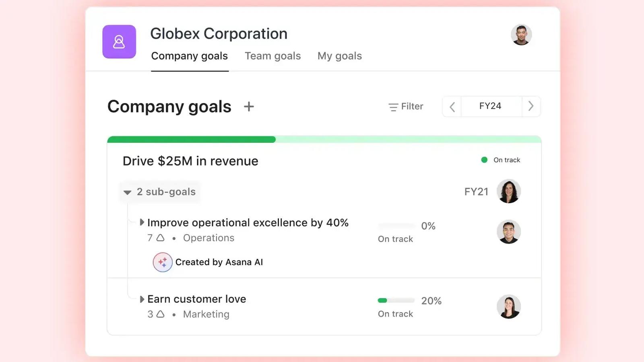644x362 pixels.
Task: Expand Improve operational excellence by 40% goal
Action: (x=142, y=222)
